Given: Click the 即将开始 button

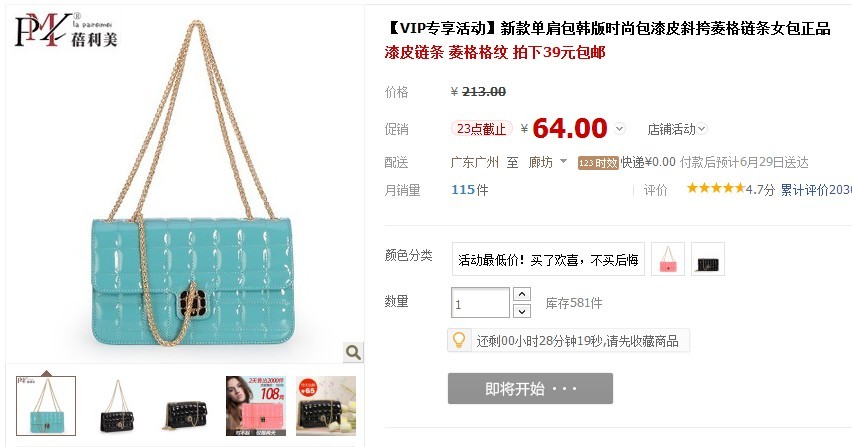Looking at the screenshot, I should click(530, 388).
